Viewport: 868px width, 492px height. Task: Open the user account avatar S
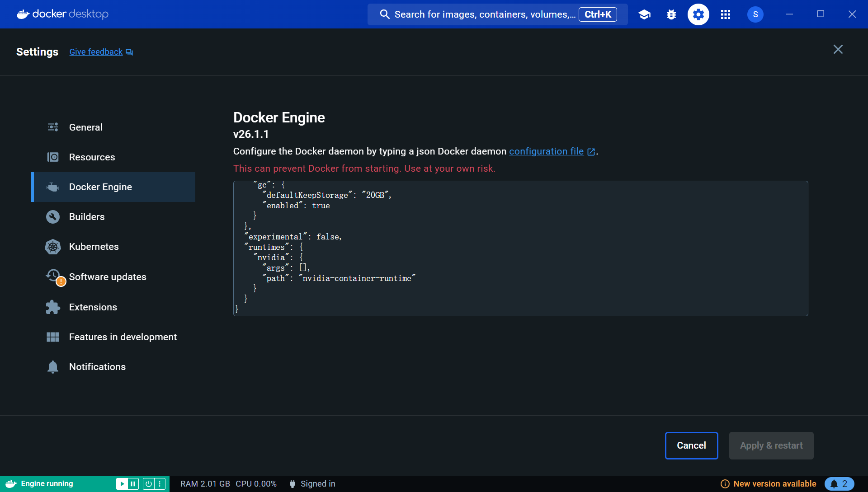[755, 14]
